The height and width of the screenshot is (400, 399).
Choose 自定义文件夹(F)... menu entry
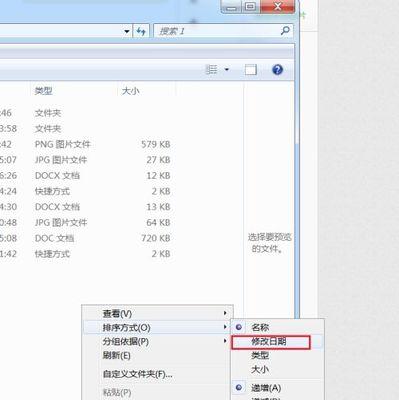(157, 374)
